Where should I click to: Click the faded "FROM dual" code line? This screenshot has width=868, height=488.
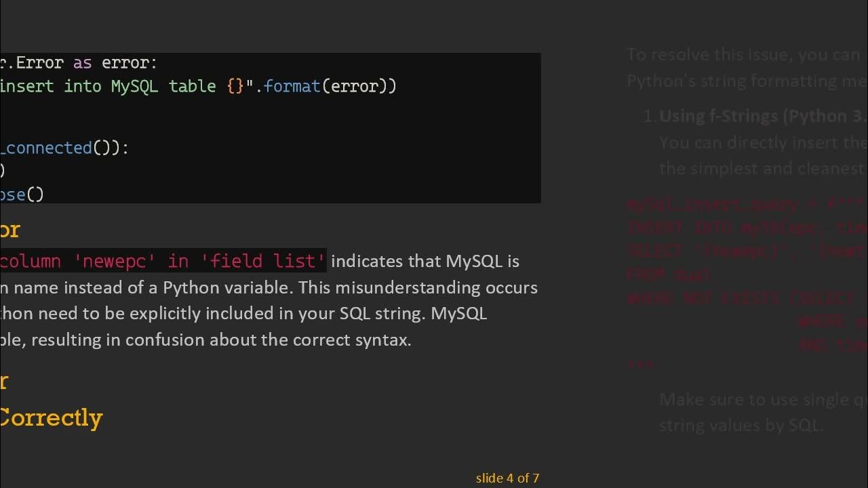click(x=669, y=274)
